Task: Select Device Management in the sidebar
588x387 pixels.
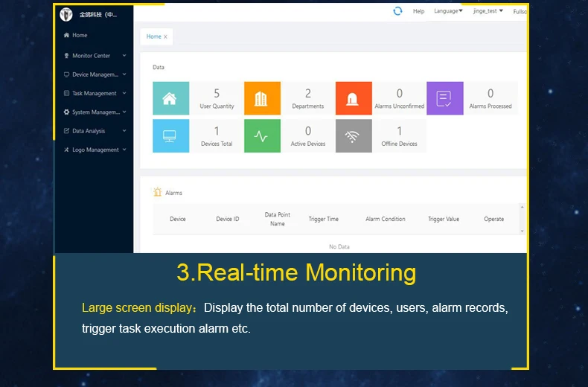Action: click(x=94, y=74)
